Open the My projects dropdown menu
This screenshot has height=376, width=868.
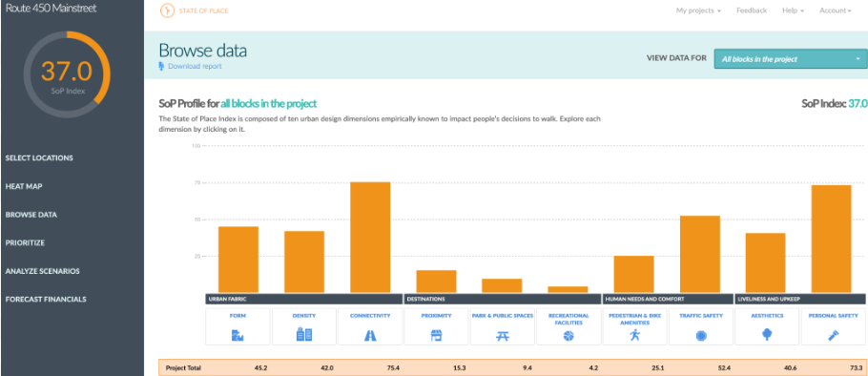coord(698,10)
